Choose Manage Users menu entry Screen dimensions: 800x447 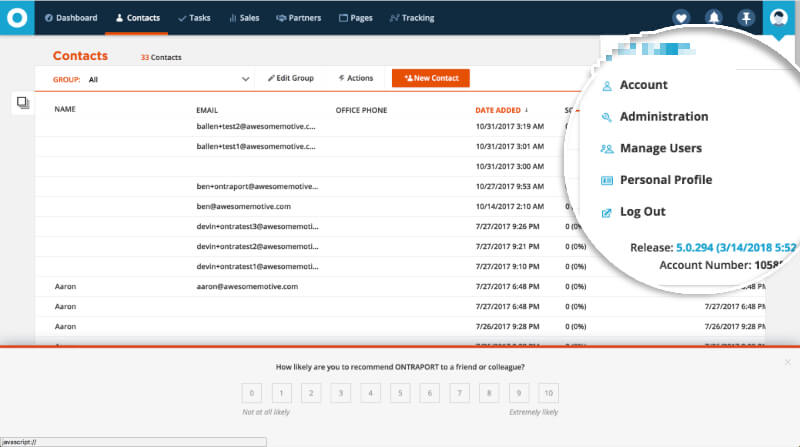[661, 148]
